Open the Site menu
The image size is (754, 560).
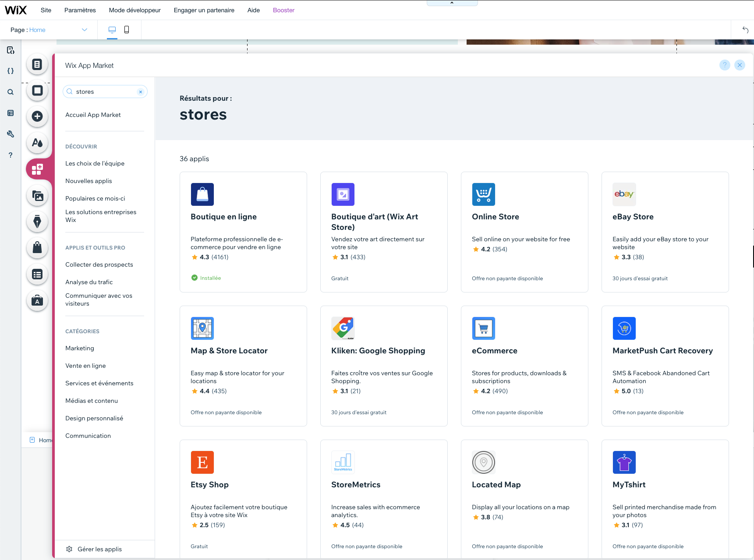point(46,10)
